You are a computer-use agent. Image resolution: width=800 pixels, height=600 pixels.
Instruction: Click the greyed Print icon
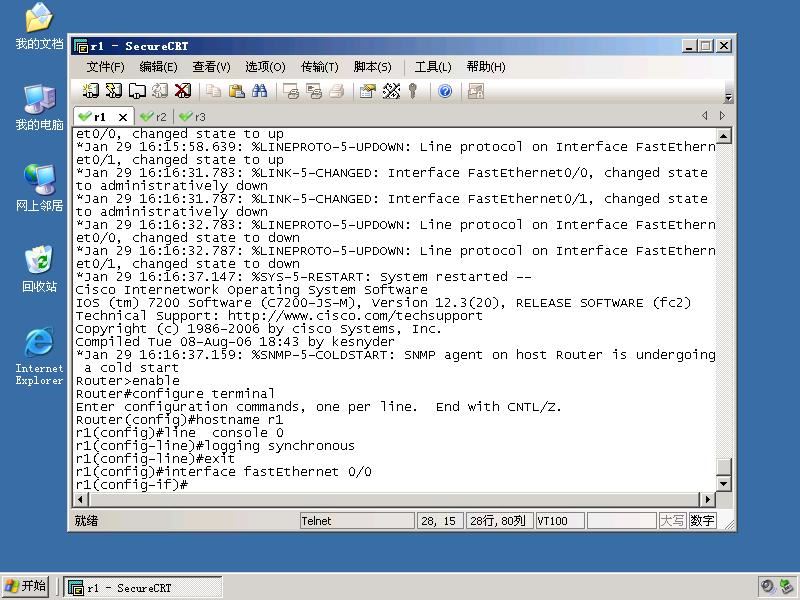pyautogui.click(x=337, y=91)
